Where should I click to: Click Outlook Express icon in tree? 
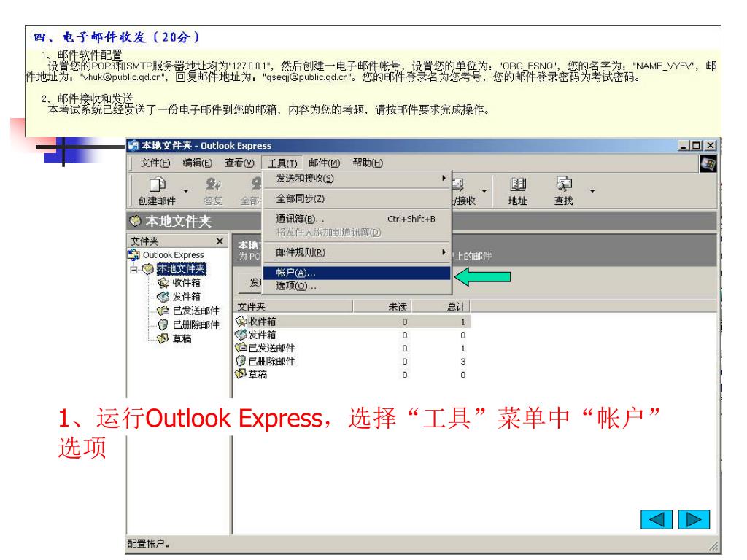[134, 255]
